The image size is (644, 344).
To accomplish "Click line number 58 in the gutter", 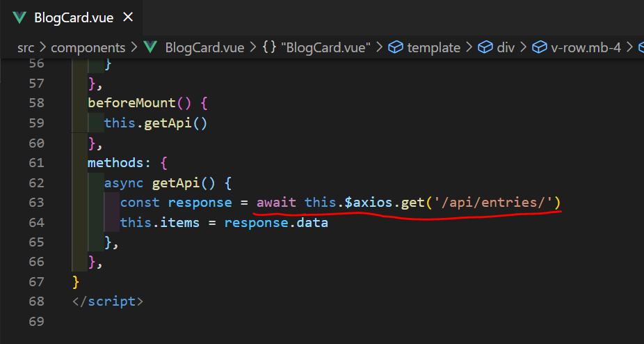I will click(x=36, y=103).
